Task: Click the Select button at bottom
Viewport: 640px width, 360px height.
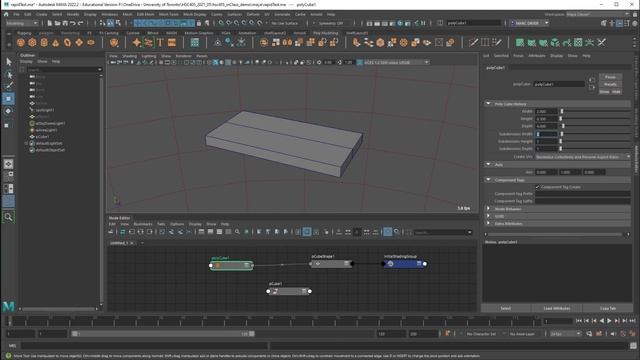Action: (x=506, y=308)
